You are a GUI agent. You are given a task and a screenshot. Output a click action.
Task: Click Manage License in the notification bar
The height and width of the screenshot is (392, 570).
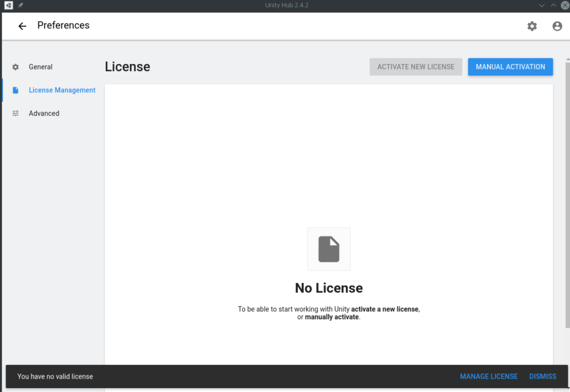489,376
